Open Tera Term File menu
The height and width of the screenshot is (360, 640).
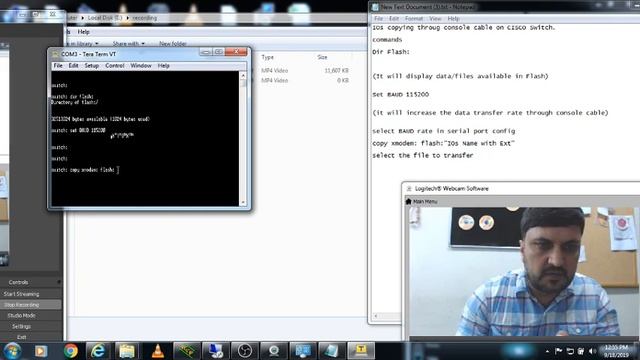[58, 66]
